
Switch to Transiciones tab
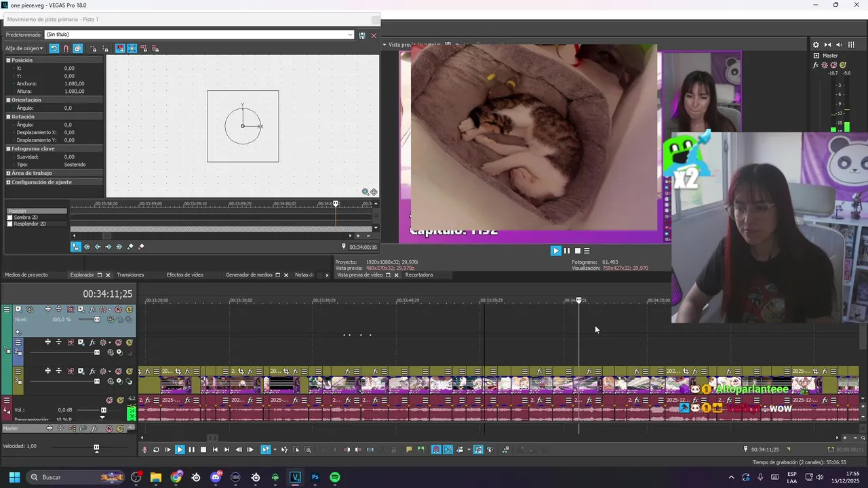[130, 275]
